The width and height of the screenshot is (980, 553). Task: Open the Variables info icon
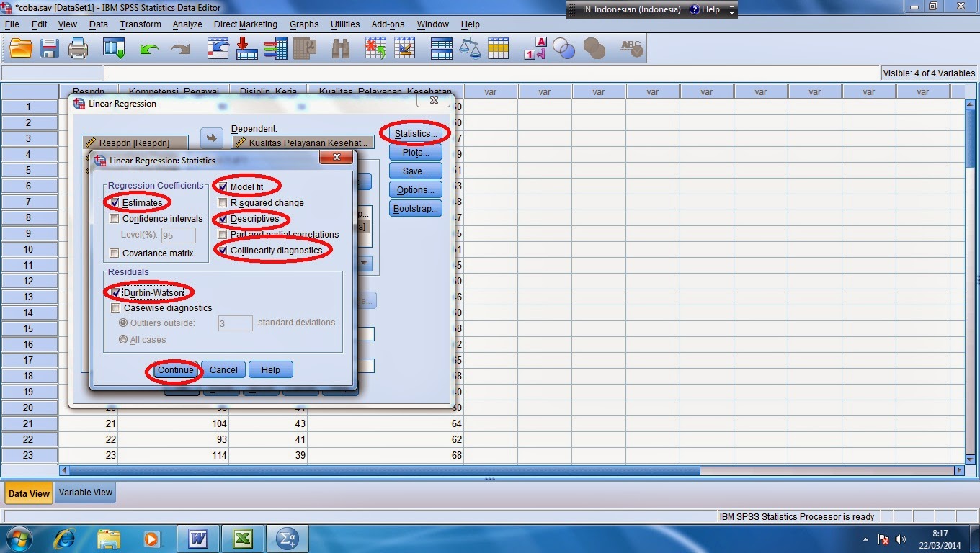click(276, 48)
